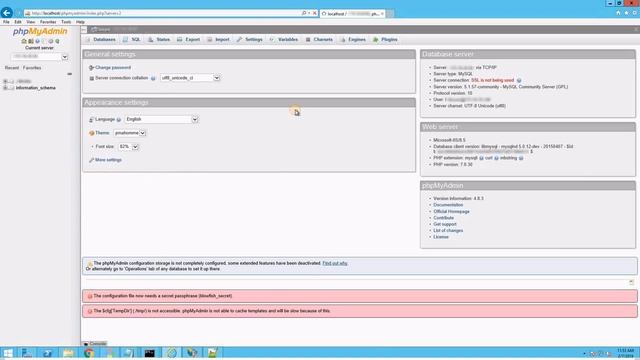Open the List of changes link

(448, 231)
